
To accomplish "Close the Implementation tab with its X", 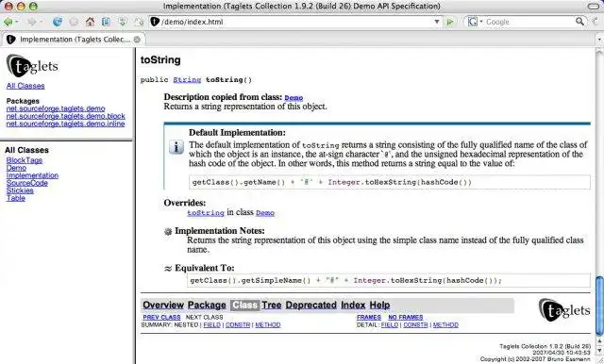I will (137, 40).
